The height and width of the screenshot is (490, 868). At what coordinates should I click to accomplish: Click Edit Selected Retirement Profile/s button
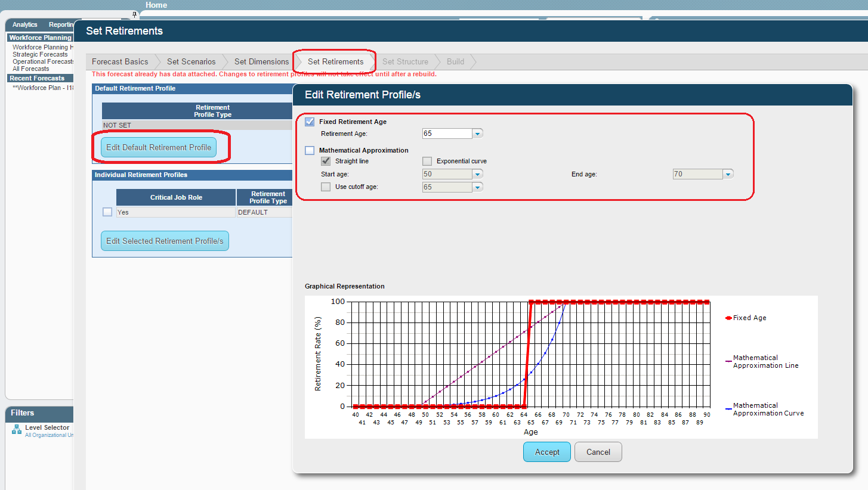coord(165,241)
